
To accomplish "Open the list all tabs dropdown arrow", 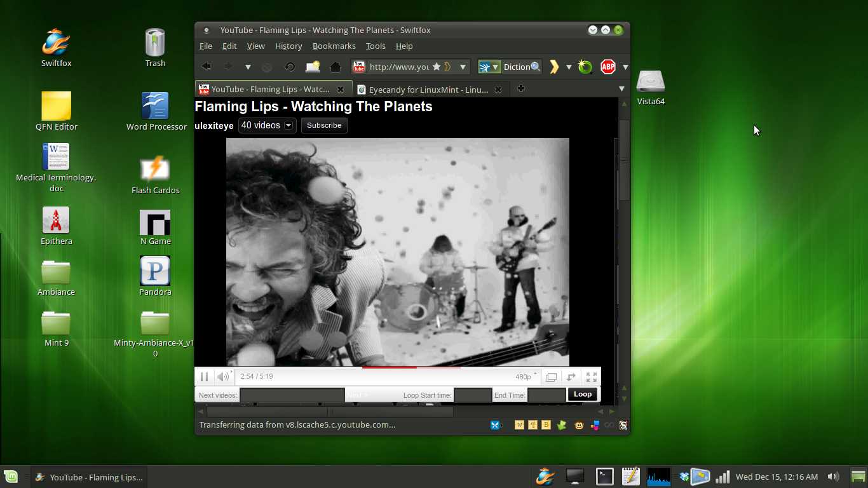I will [621, 89].
